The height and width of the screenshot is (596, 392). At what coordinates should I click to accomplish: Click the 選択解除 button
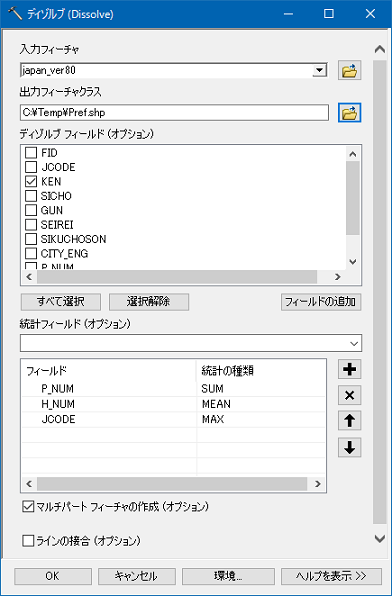point(149,302)
